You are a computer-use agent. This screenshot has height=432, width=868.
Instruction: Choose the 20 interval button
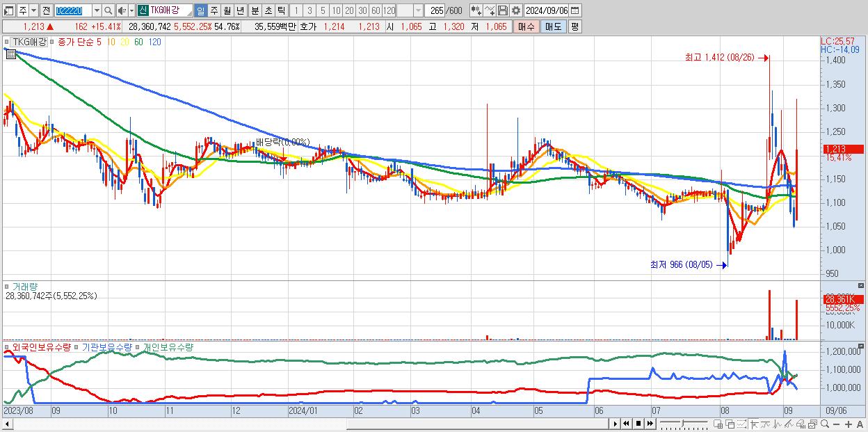click(x=349, y=10)
